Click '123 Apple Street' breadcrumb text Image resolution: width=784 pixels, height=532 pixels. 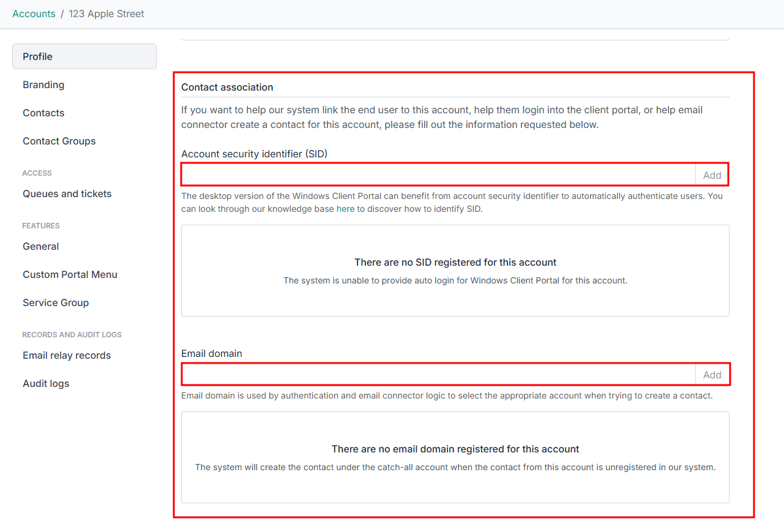(x=106, y=13)
